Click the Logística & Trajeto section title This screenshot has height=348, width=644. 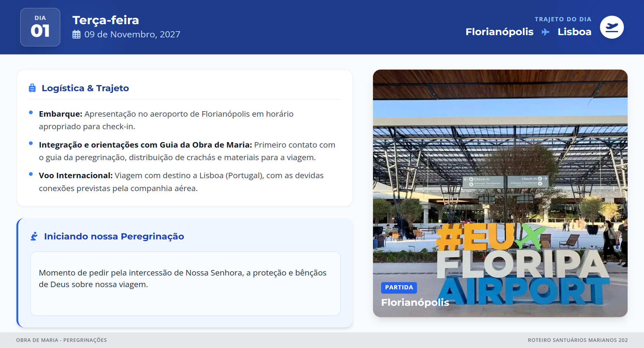tap(85, 88)
